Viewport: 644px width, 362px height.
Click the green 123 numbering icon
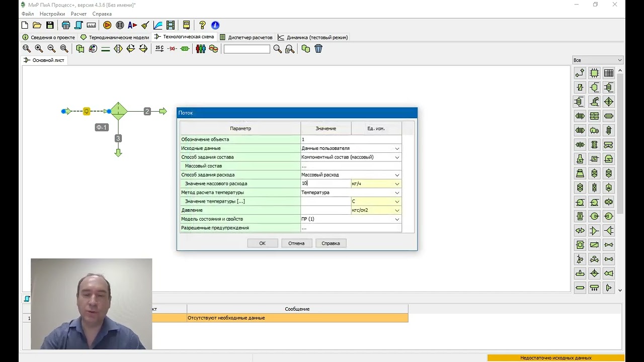coord(185,49)
